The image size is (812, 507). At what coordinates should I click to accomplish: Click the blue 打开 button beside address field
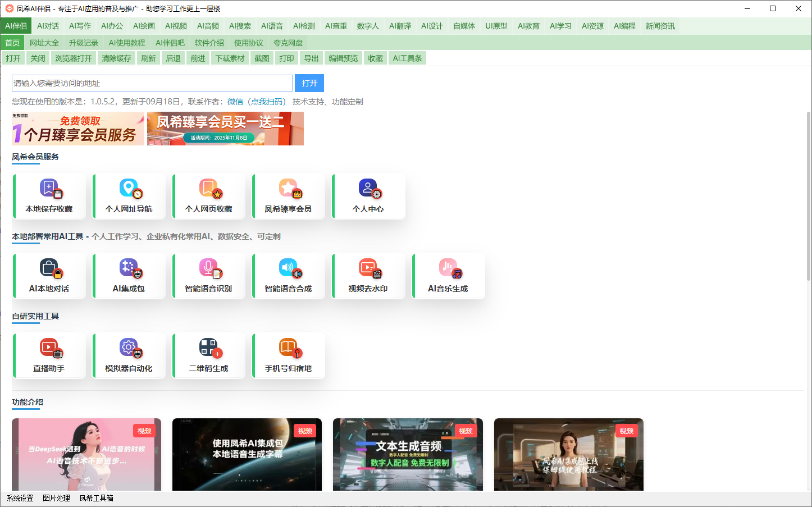click(x=309, y=83)
